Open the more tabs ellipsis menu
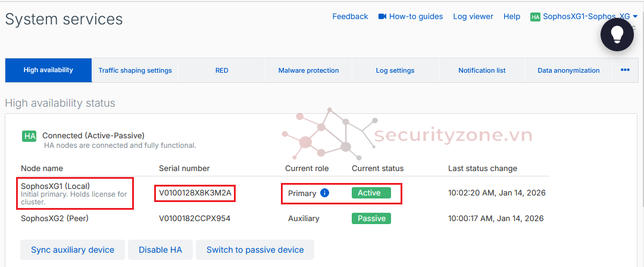The height and width of the screenshot is (267, 644). click(625, 70)
